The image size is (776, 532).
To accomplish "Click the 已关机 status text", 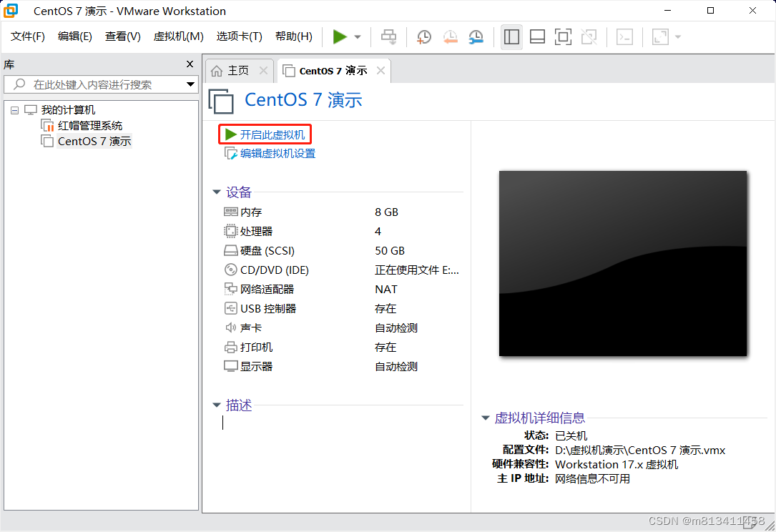I will (571, 436).
